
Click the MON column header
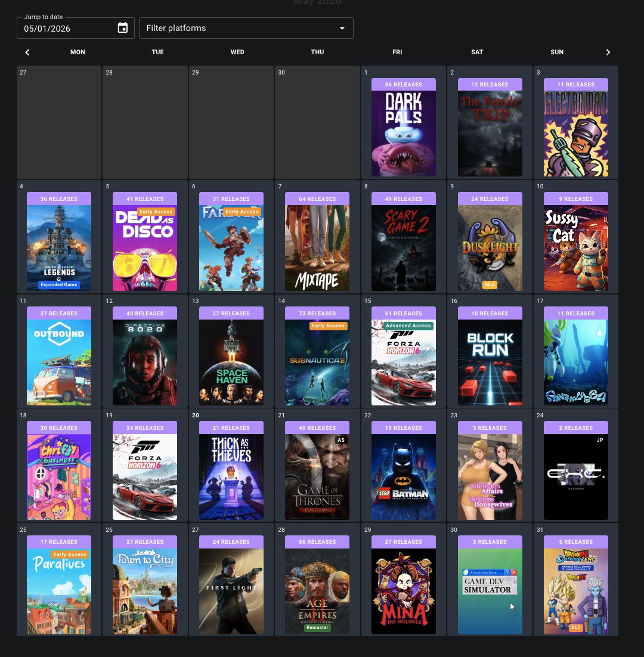tap(78, 52)
